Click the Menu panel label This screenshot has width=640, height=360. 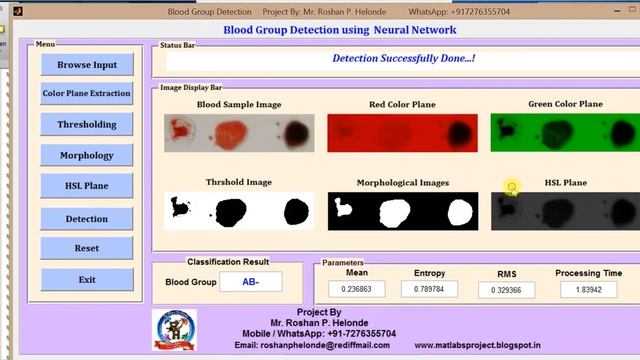45,44
